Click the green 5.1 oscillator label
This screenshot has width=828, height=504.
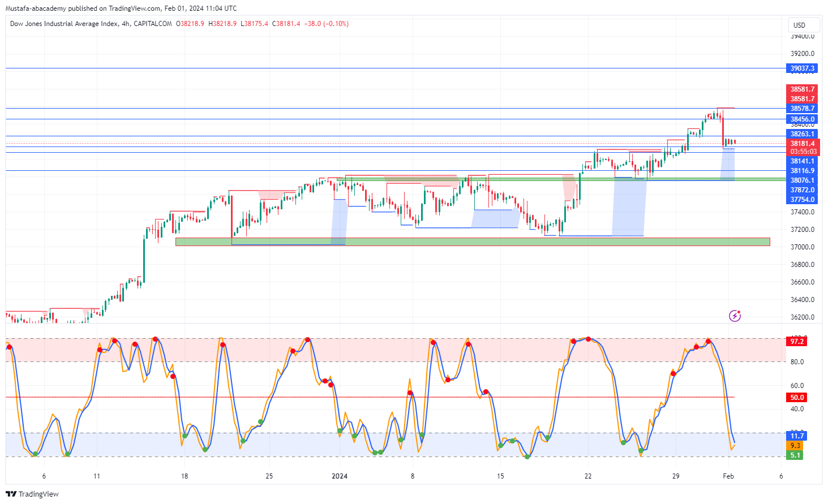pyautogui.click(x=796, y=455)
